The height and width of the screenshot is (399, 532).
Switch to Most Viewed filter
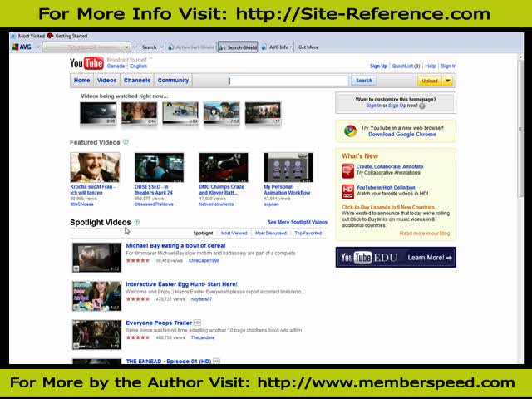[x=234, y=233]
